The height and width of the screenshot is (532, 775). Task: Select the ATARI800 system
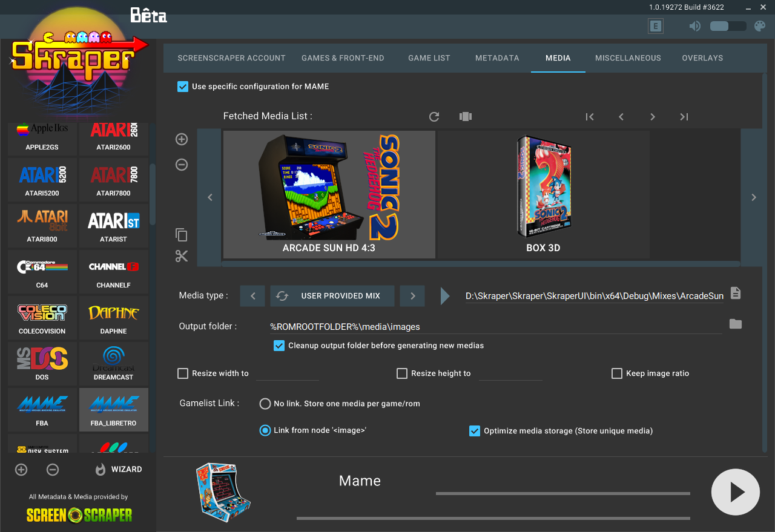click(42, 225)
